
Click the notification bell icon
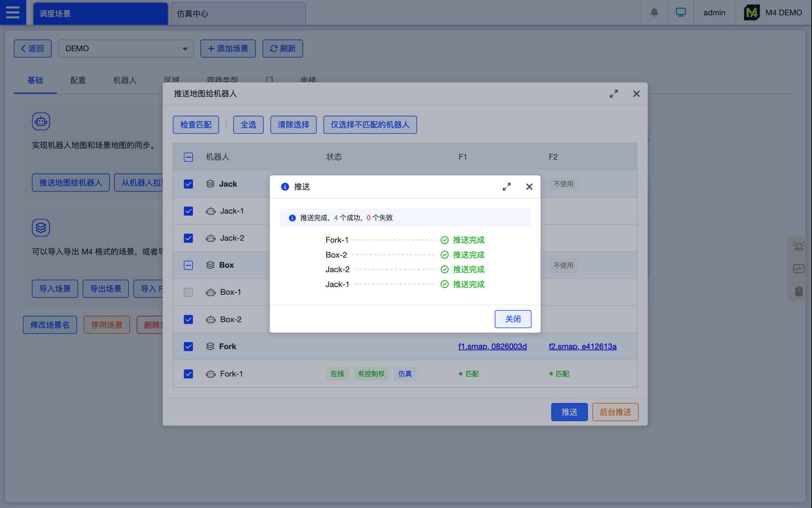tap(654, 12)
